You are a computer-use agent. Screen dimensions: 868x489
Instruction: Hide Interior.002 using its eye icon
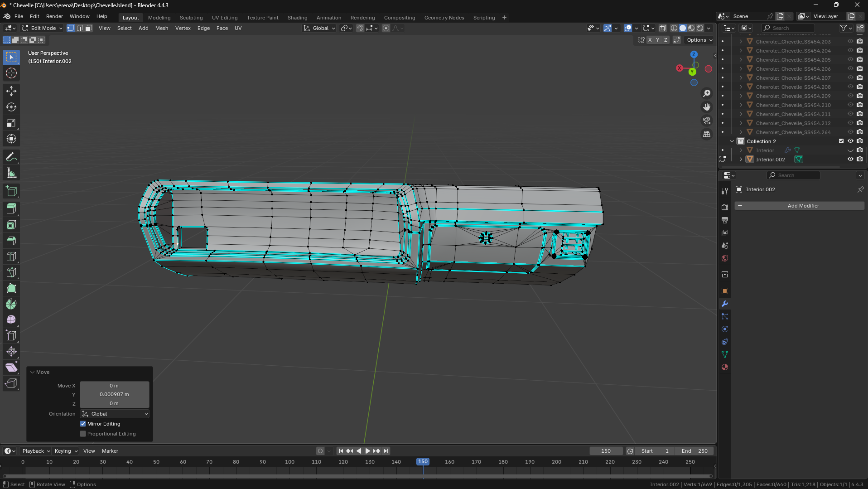[850, 160]
